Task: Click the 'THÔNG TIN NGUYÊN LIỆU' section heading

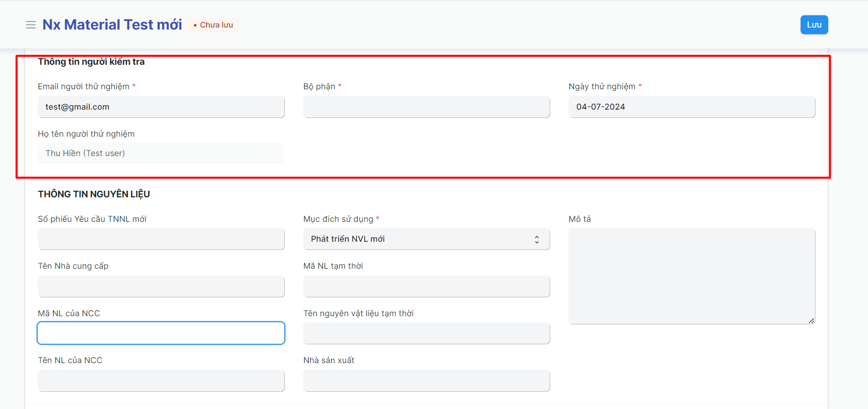Action: pyautogui.click(x=94, y=194)
